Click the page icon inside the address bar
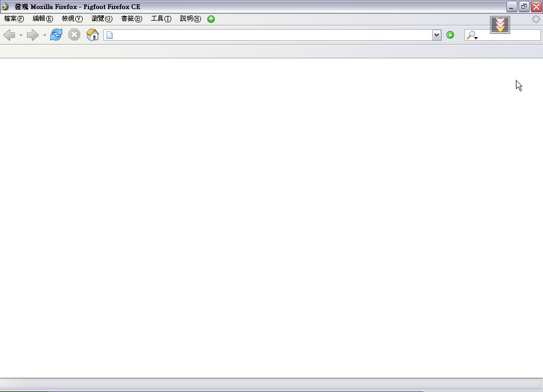 click(110, 35)
